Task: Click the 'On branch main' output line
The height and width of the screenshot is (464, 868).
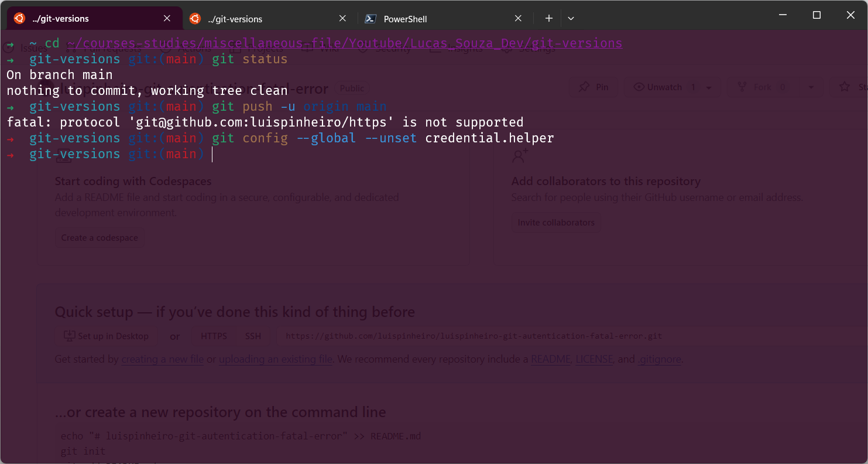Action: 60,75
